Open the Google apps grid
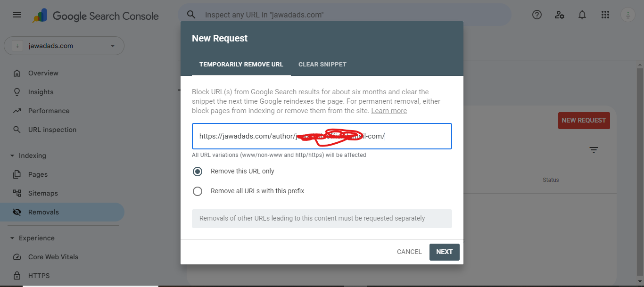Viewport: 644px width, 287px height. [x=605, y=15]
